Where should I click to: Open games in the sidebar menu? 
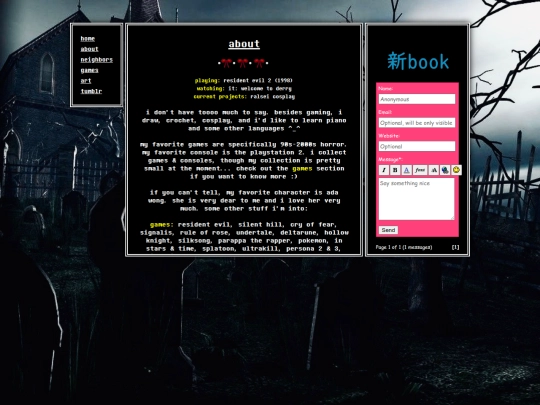pyautogui.click(x=90, y=70)
